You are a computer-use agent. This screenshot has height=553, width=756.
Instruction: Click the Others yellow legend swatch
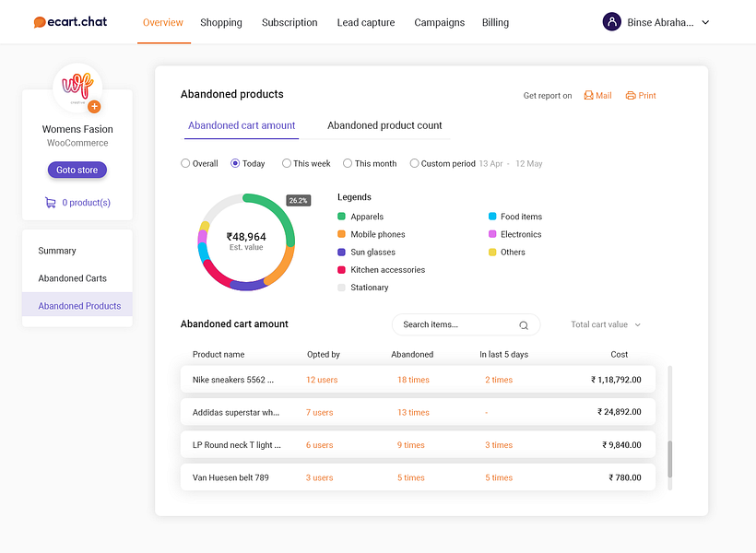pos(492,253)
